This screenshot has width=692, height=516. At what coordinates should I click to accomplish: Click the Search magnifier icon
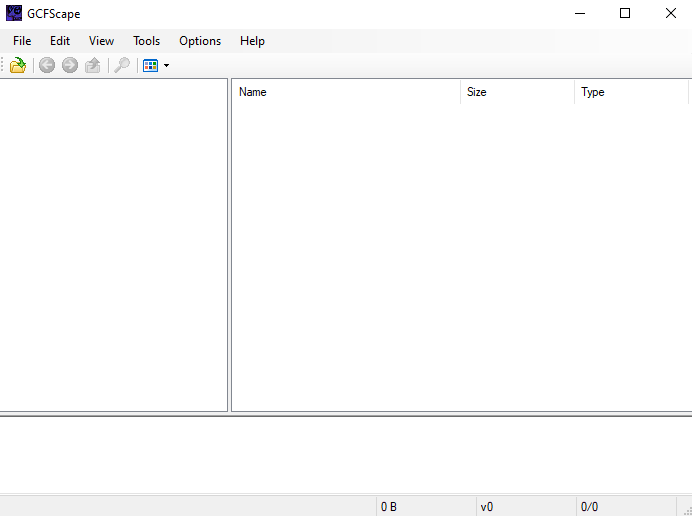(122, 65)
